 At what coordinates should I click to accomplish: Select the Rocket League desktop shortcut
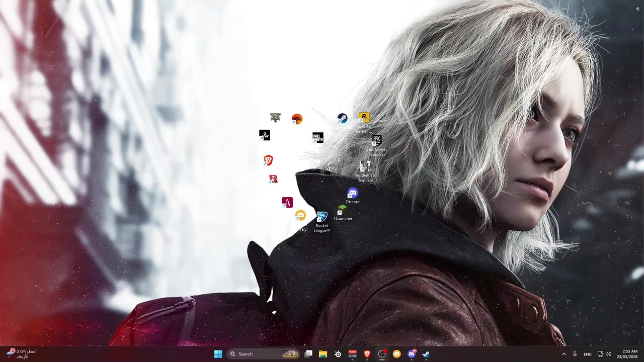pyautogui.click(x=322, y=222)
